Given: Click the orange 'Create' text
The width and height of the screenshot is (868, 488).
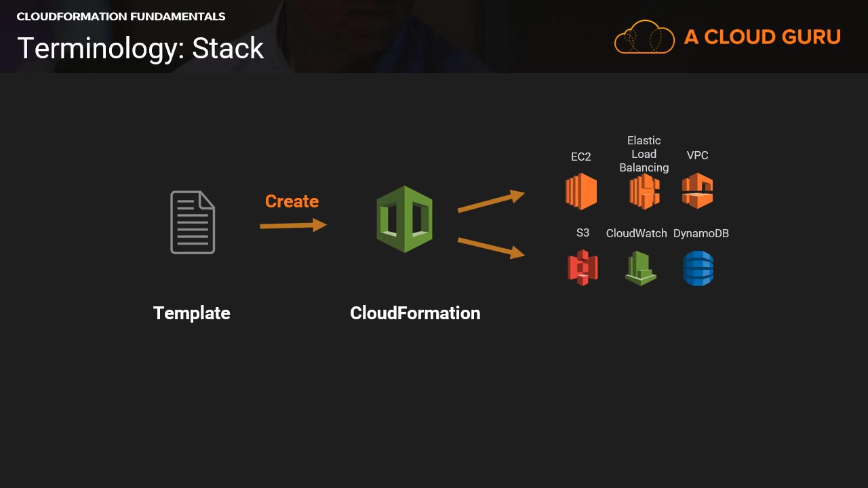Looking at the screenshot, I should tap(292, 201).
